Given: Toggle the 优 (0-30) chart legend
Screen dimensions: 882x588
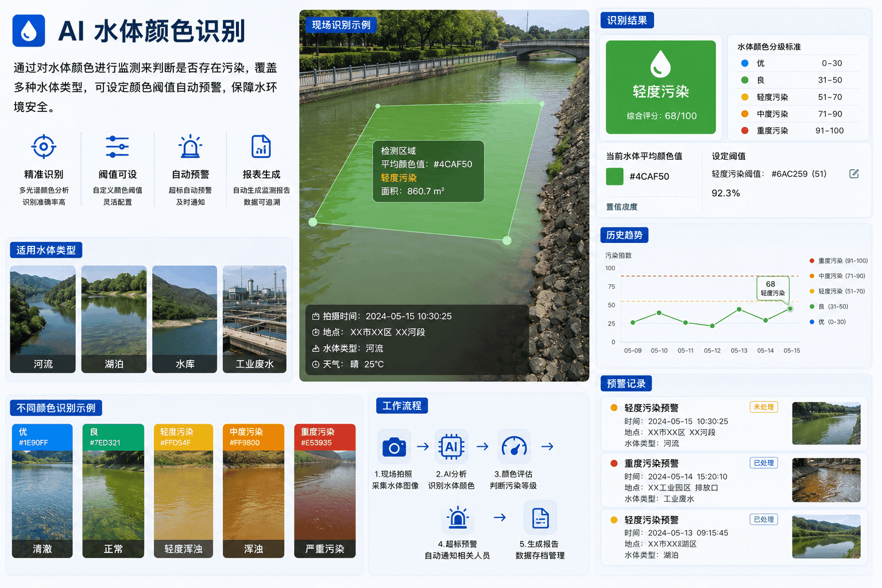Looking at the screenshot, I should tap(827, 322).
